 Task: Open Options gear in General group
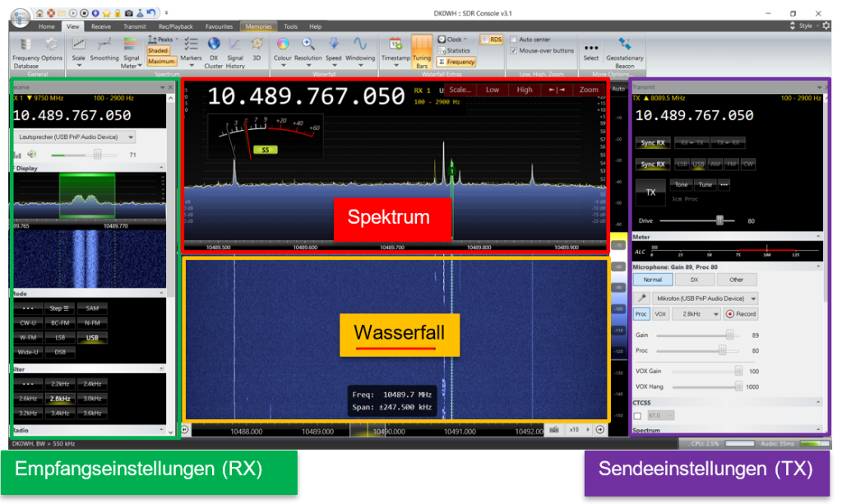[52, 49]
